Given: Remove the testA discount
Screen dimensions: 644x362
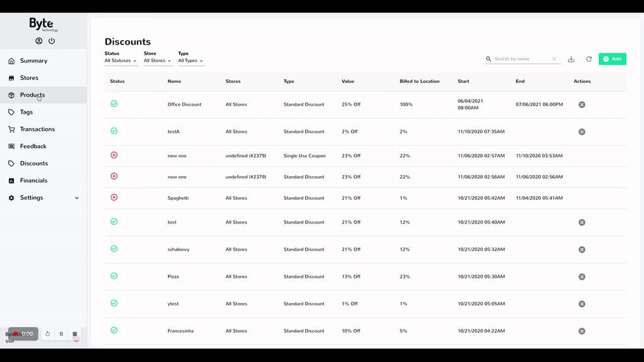Looking at the screenshot, I should [x=582, y=132].
